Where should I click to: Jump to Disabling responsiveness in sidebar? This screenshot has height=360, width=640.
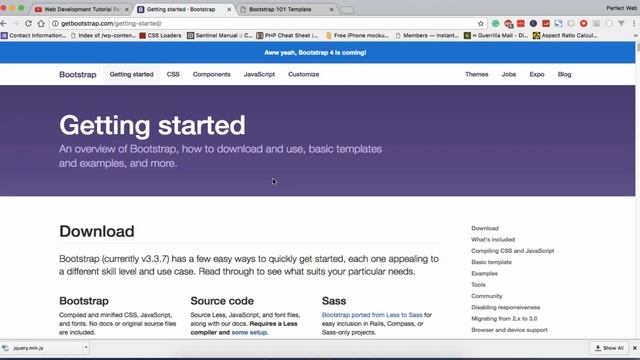[506, 307]
